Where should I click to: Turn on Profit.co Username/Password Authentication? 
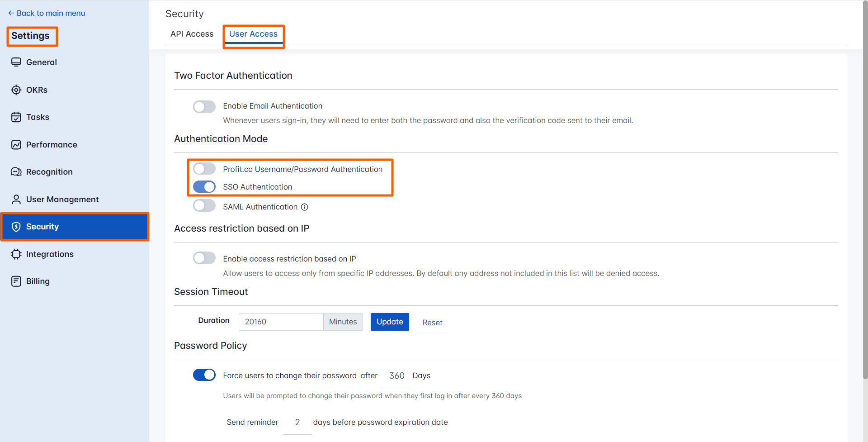point(204,168)
